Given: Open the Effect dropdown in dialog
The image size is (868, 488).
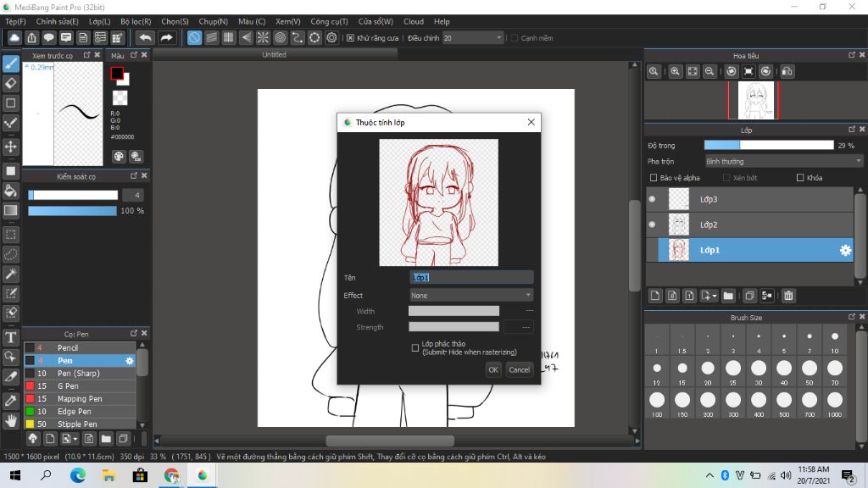Looking at the screenshot, I should tap(471, 296).
